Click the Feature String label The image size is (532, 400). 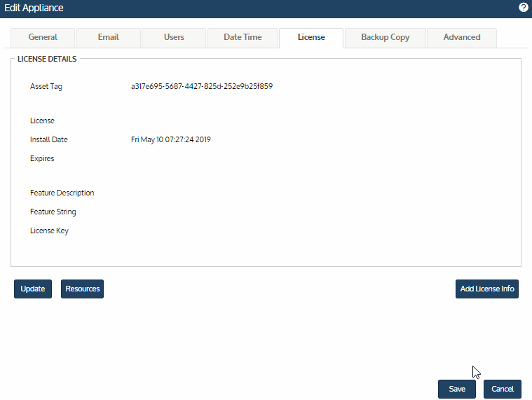[x=53, y=212]
